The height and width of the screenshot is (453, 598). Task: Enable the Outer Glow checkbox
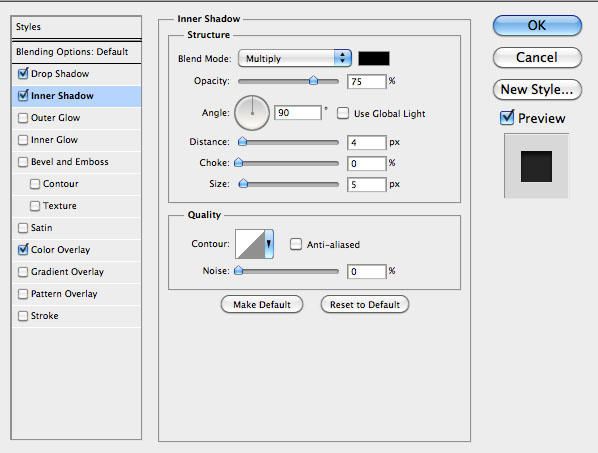23,118
